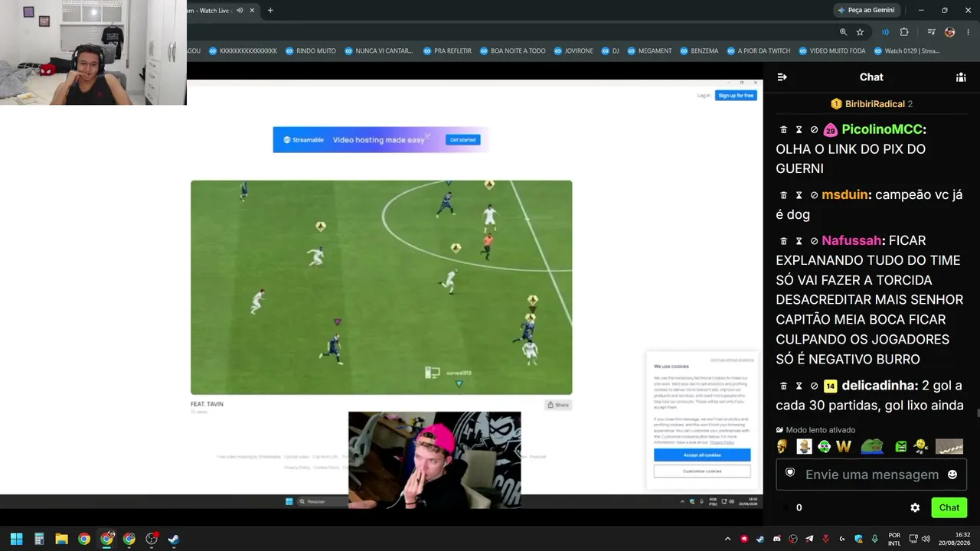Click the blue sound waves extension icon
Screen dimensions: 980x551
[885, 32]
